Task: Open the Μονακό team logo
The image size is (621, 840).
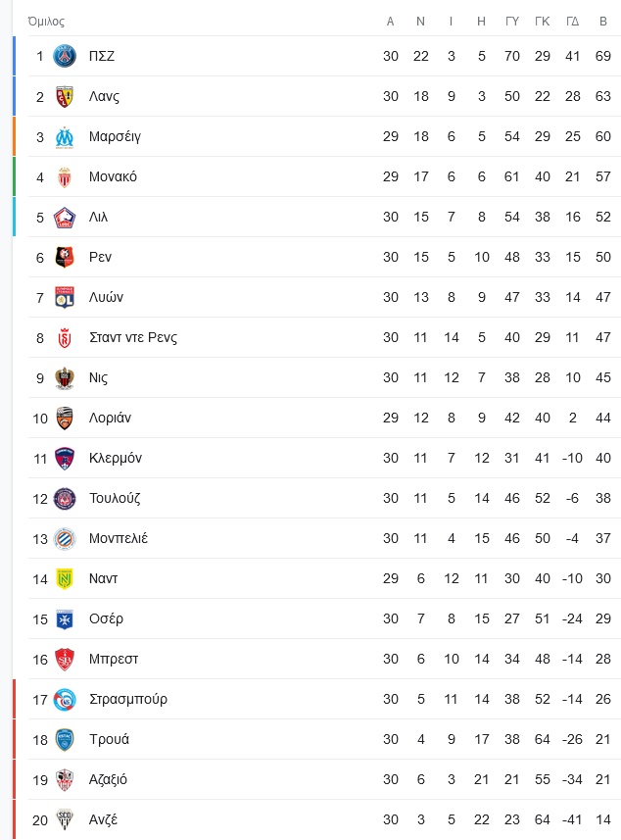Action: 65,176
